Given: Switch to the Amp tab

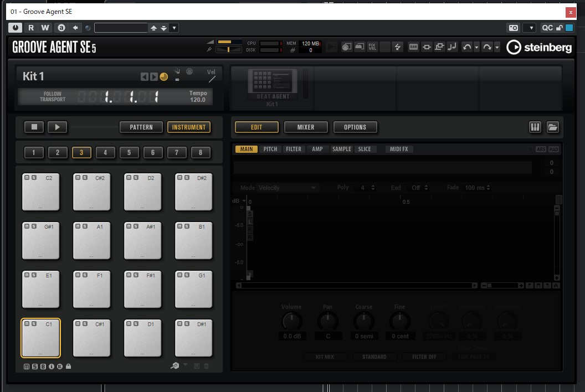Looking at the screenshot, I should [x=317, y=149].
